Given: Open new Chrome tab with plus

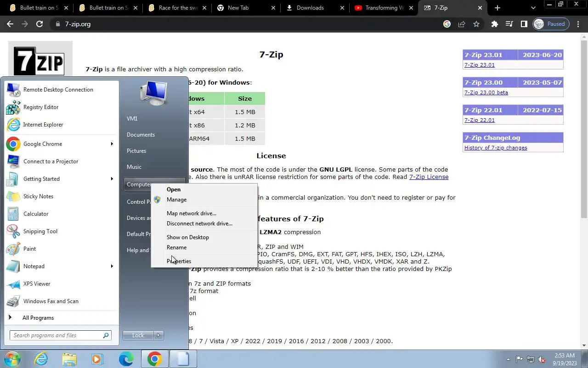Looking at the screenshot, I should click(497, 8).
